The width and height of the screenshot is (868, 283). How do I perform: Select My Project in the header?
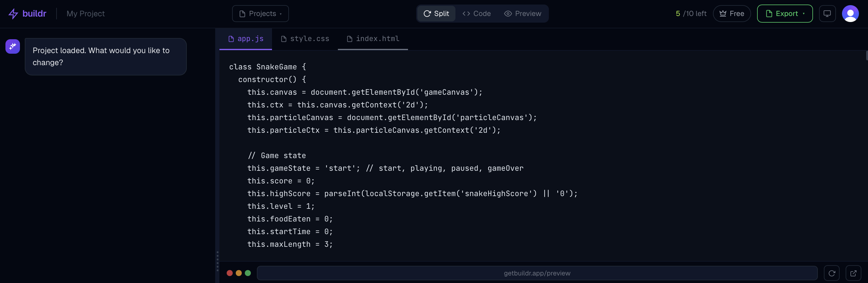click(85, 14)
